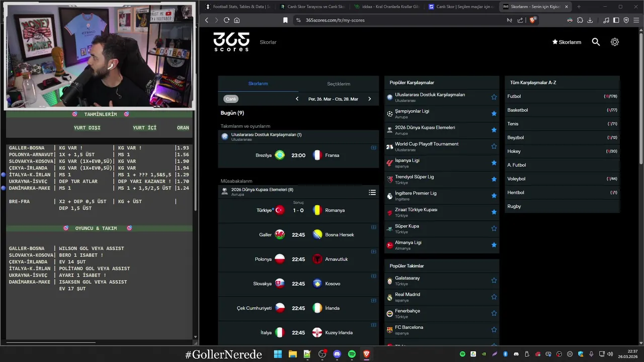Click address bar 365scores.com/tr/my-scores
The height and width of the screenshot is (362, 644).
pos(335,20)
